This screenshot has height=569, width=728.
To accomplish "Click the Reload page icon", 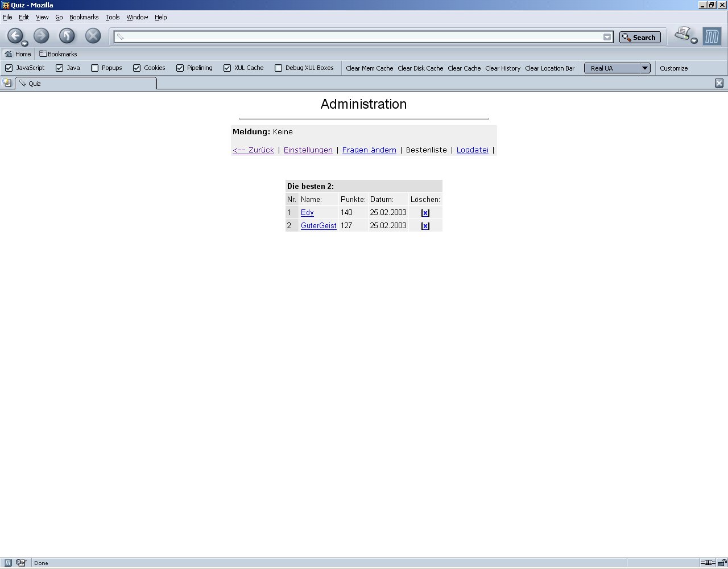I will pos(67,36).
